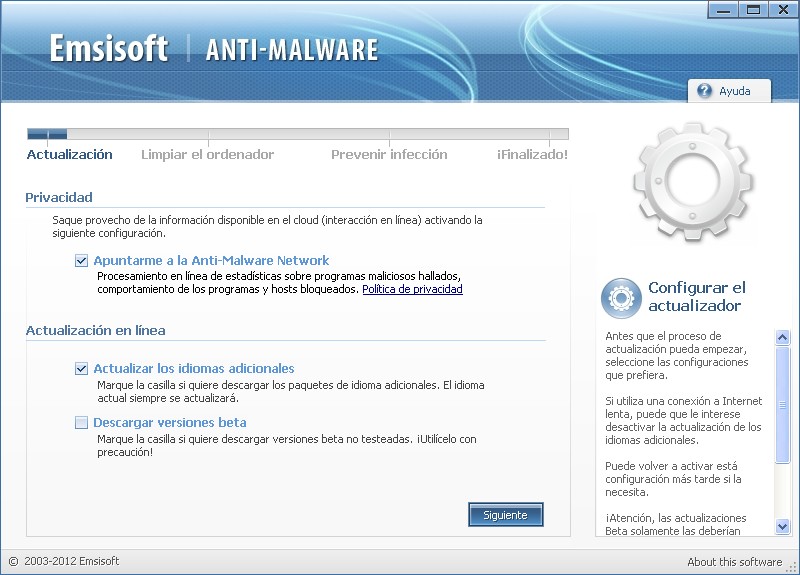This screenshot has height=575, width=800.
Task: Uncheck Apuntarme a la Anti-Malware Network
Action: point(81,261)
